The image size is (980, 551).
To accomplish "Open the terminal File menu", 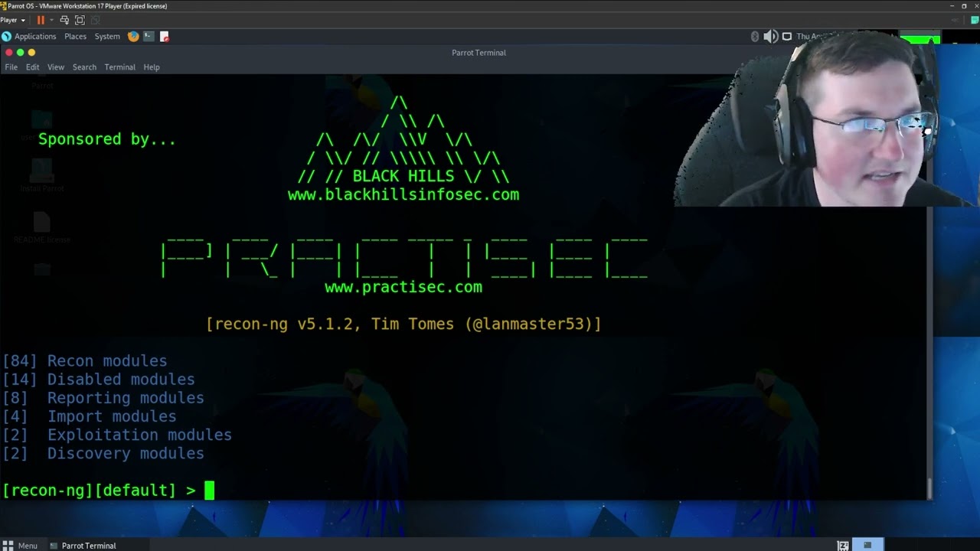I will [x=11, y=67].
